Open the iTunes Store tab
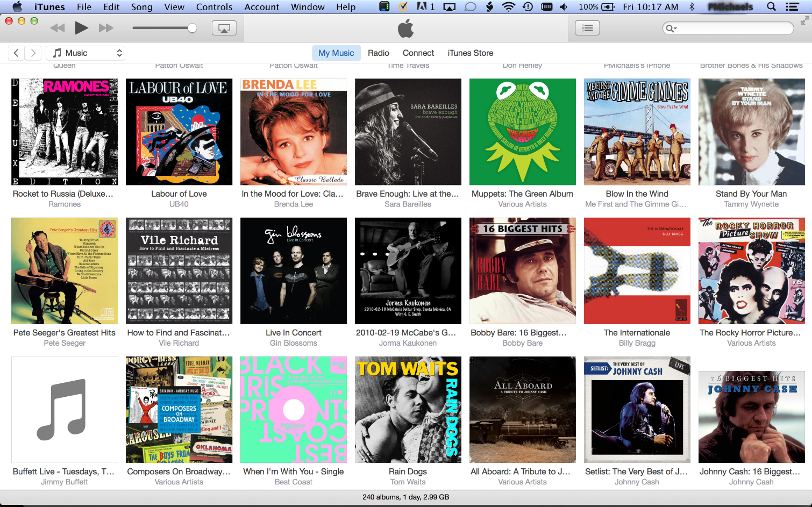 (471, 53)
